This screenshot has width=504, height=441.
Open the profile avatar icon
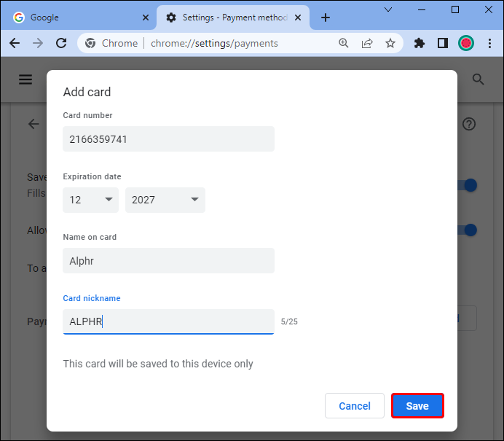[465, 43]
